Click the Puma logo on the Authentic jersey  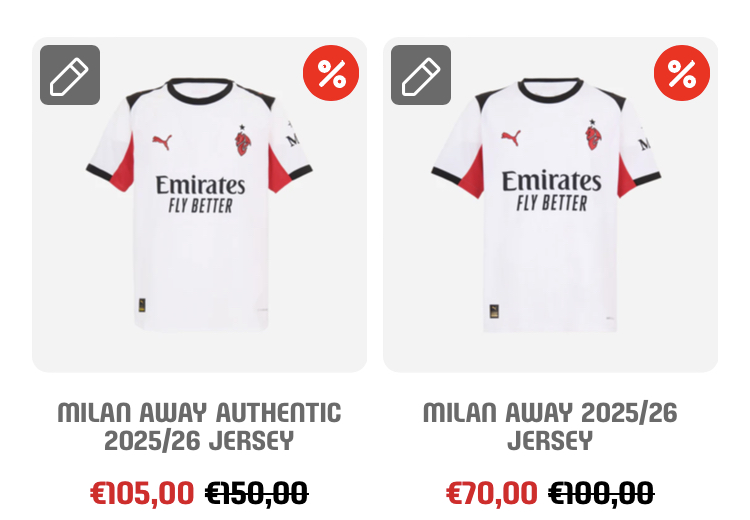(x=162, y=142)
